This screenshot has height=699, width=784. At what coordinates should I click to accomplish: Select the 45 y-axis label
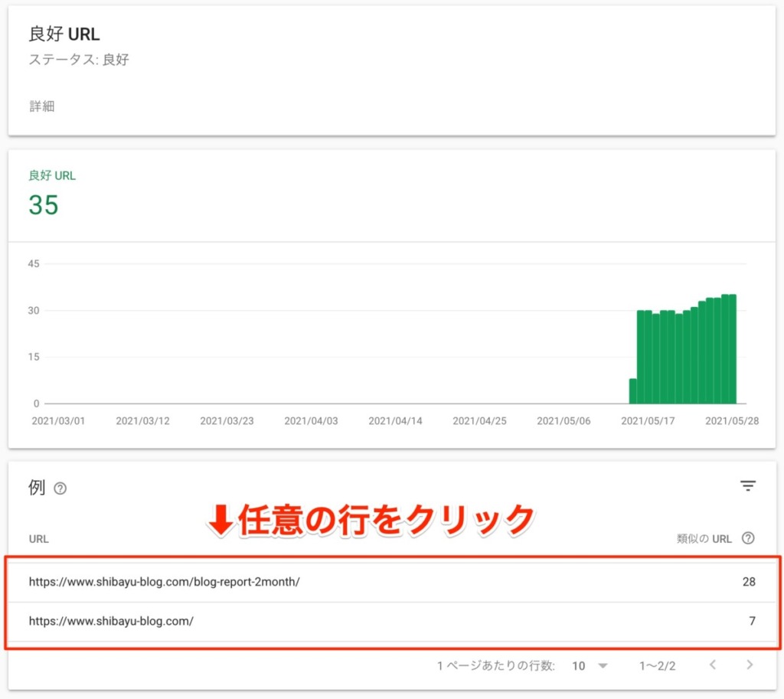(34, 263)
